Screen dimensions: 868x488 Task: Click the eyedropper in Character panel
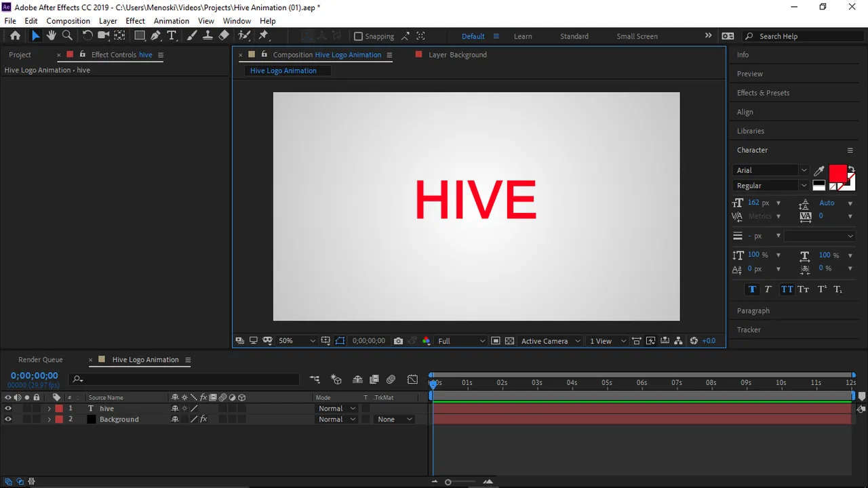click(818, 171)
